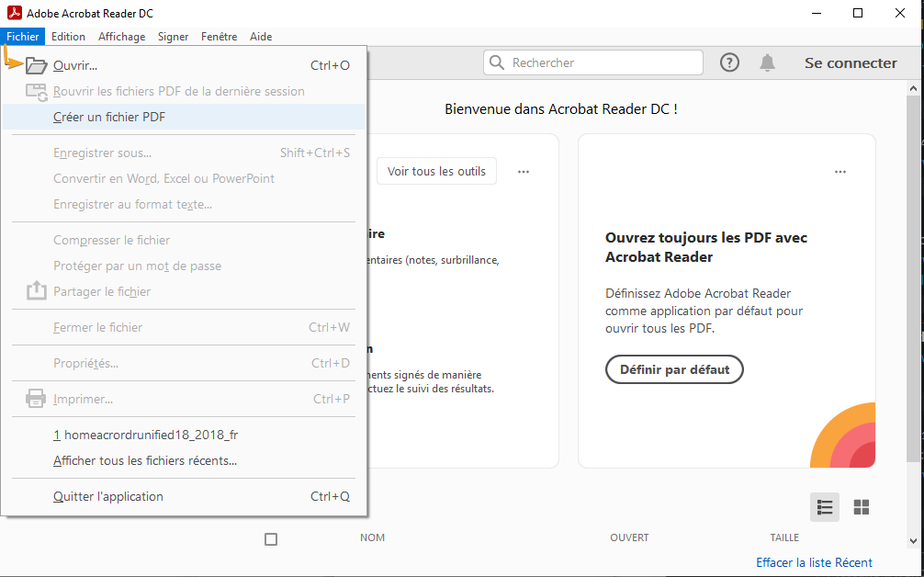Click in the Rechercher search field
924x577 pixels.
click(x=593, y=62)
